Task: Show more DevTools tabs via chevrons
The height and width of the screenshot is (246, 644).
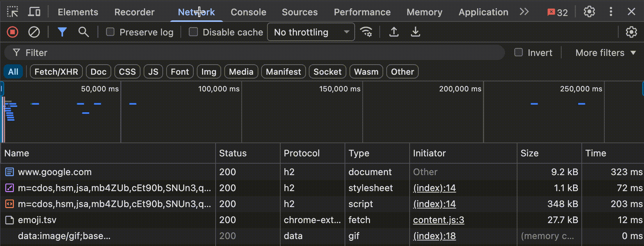Action: pyautogui.click(x=524, y=12)
